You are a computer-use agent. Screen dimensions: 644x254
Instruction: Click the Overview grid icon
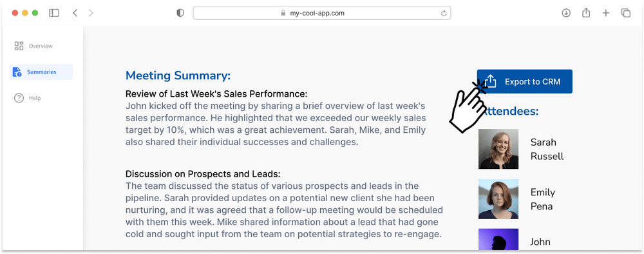pos(19,46)
